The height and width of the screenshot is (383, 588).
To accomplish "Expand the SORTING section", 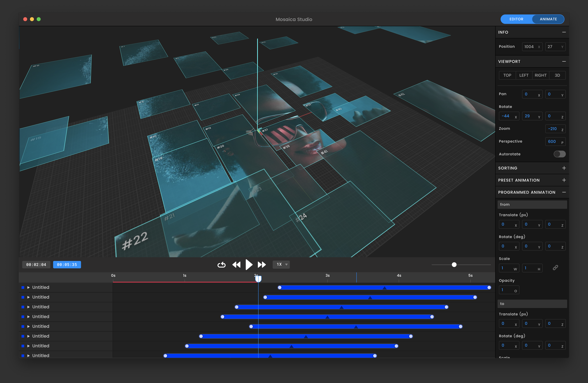I will [564, 168].
